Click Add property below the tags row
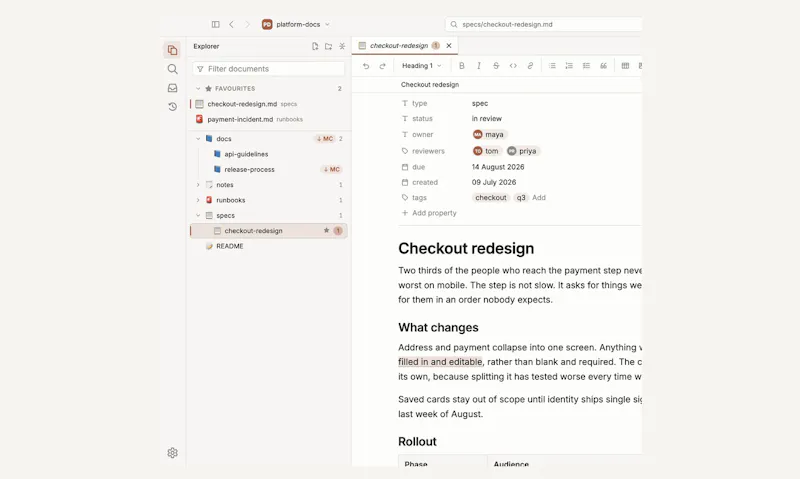Screen dimensions: 800x479 pos(429,213)
